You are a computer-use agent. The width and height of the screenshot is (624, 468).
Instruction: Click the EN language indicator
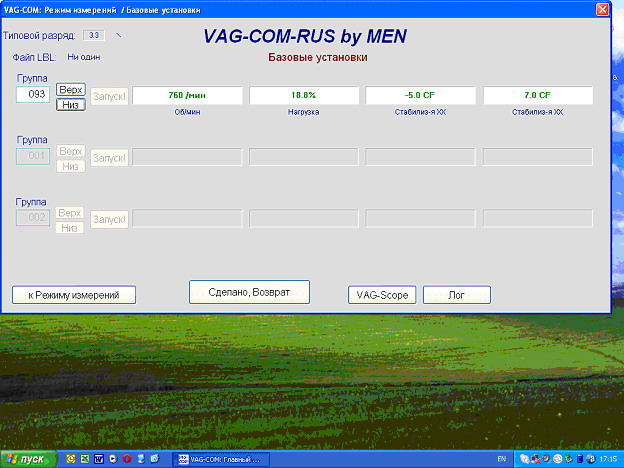tap(502, 459)
